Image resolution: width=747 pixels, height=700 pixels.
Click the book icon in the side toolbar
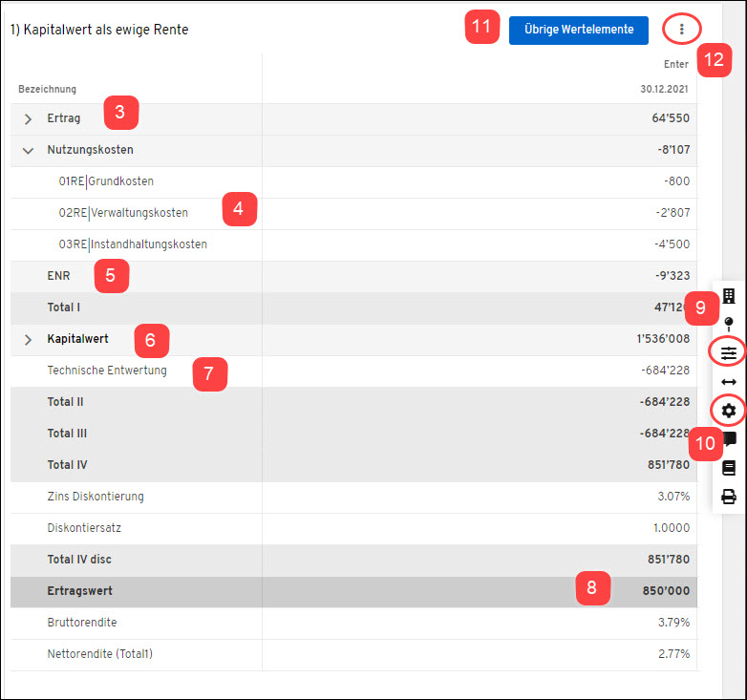(x=729, y=468)
